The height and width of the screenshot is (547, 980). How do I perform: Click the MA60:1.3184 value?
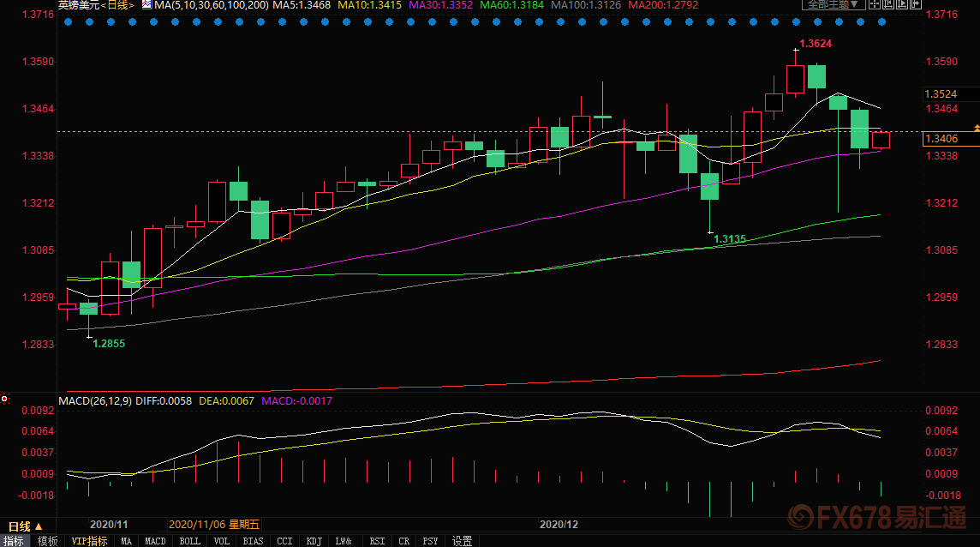(x=512, y=5)
